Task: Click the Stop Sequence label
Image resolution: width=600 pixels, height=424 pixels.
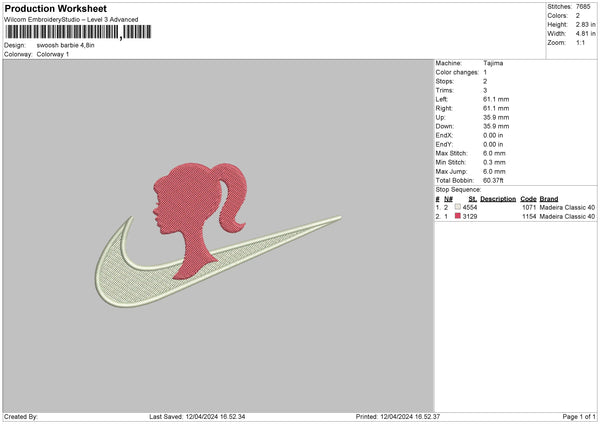Action: click(458, 189)
